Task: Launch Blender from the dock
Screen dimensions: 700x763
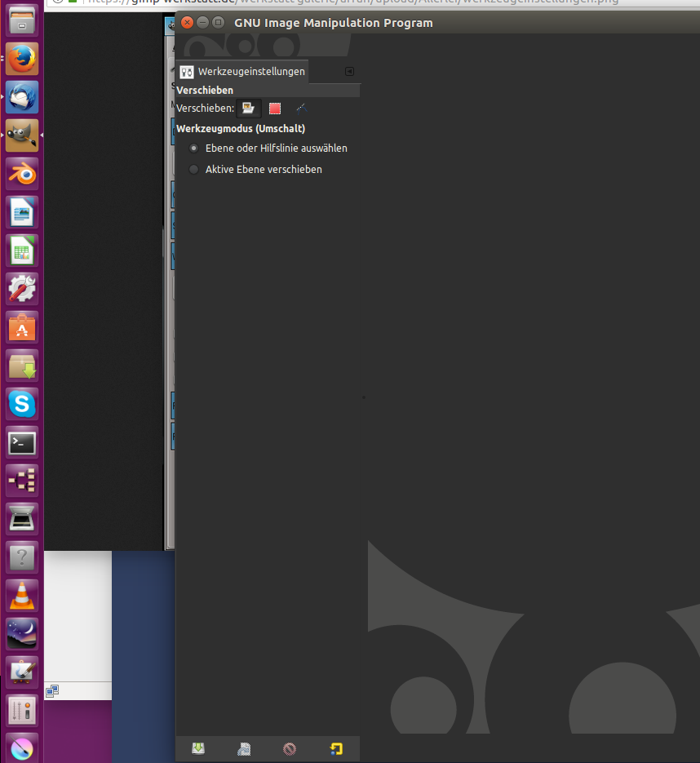Action: coord(22,174)
